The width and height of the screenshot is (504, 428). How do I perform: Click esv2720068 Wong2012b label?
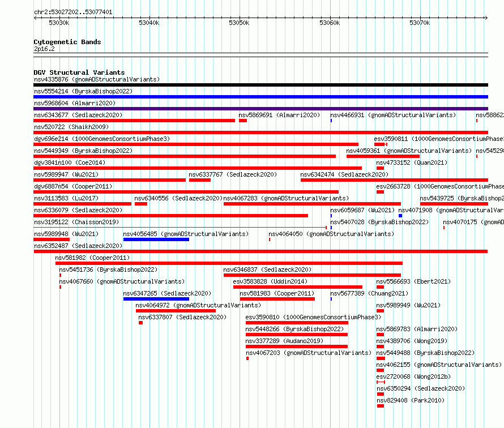(x=413, y=376)
